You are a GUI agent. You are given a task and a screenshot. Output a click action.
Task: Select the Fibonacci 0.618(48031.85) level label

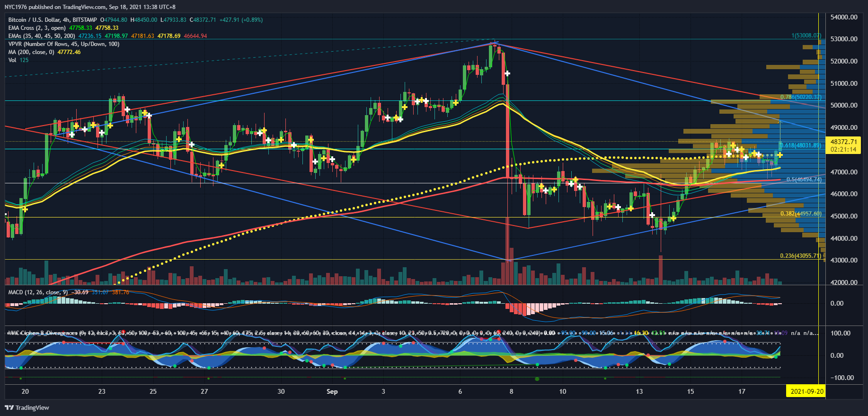(x=801, y=145)
